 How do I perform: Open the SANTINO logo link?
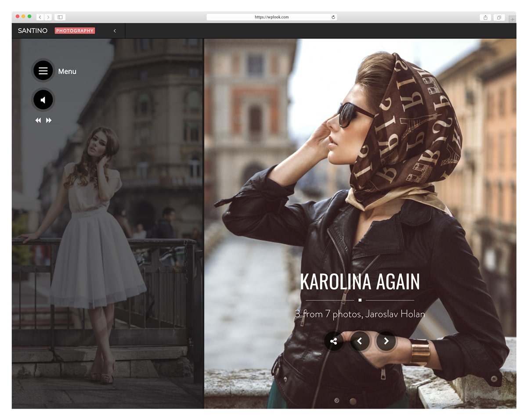coord(32,31)
